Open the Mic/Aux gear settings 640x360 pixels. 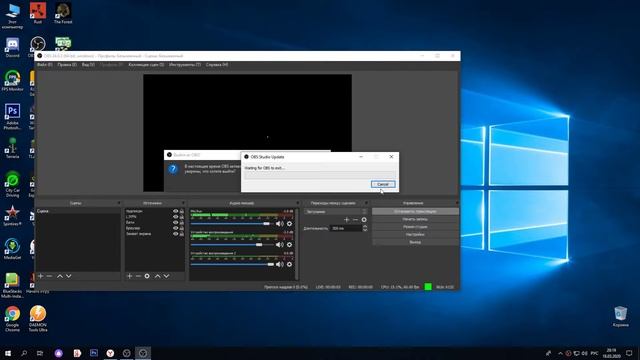tap(289, 224)
